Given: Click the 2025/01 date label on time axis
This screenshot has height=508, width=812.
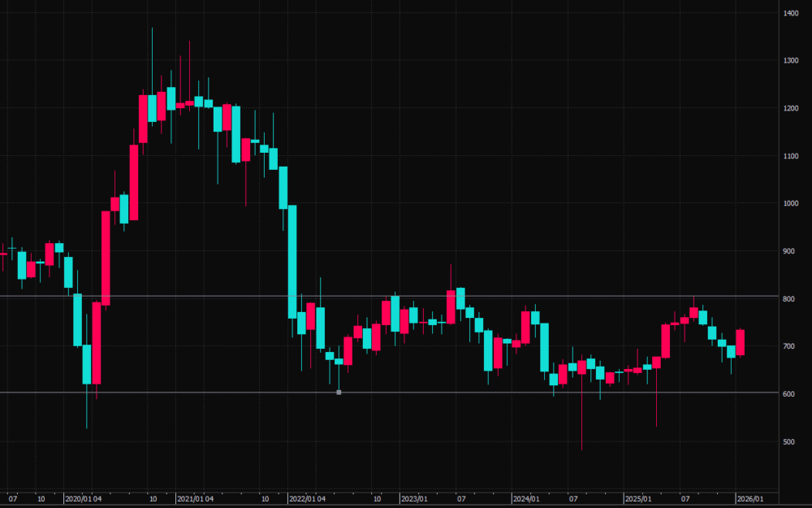Looking at the screenshot, I should [x=637, y=498].
